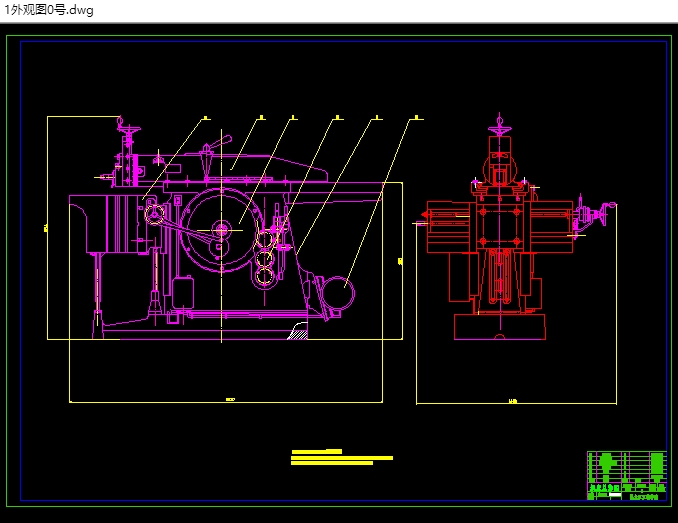The width and height of the screenshot is (678, 523).
Task: Click the round motor at side view right
Action: (339, 293)
